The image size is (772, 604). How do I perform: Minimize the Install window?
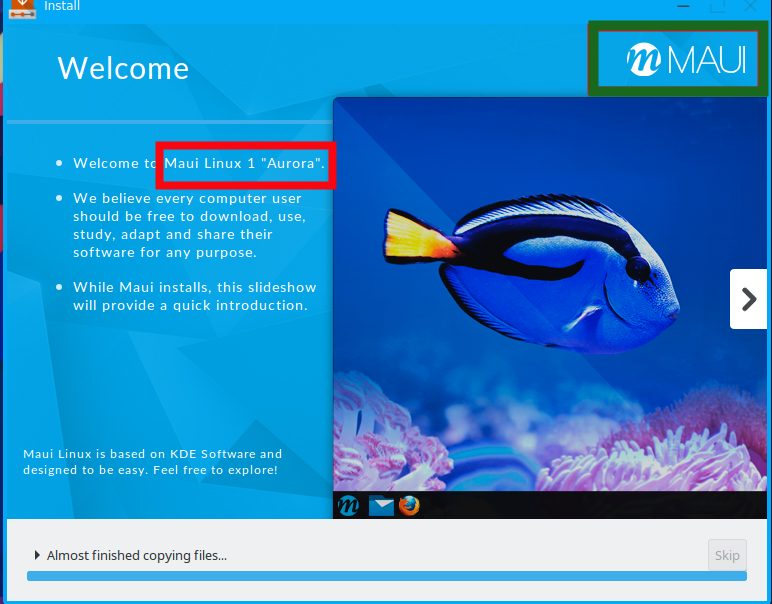click(683, 6)
